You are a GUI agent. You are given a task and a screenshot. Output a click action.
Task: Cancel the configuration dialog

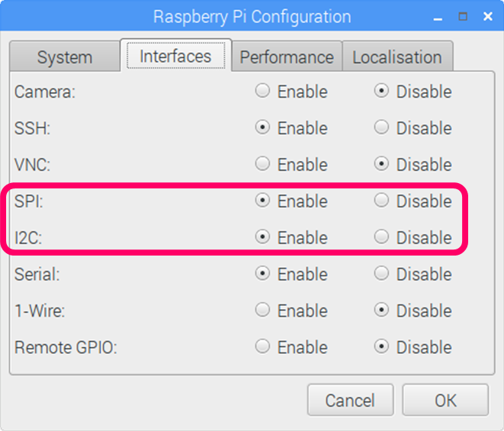pos(350,400)
